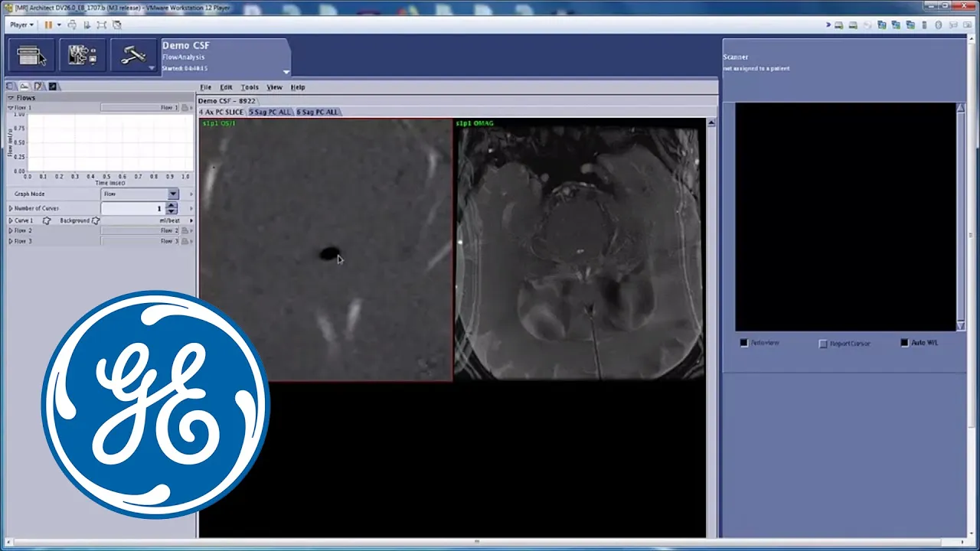Screen dimensions: 980x551
Task: Click the Flow 2 print icon
Action: (184, 230)
